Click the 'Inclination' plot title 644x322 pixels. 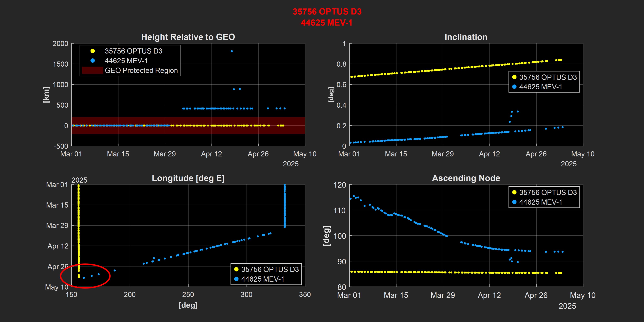click(466, 37)
